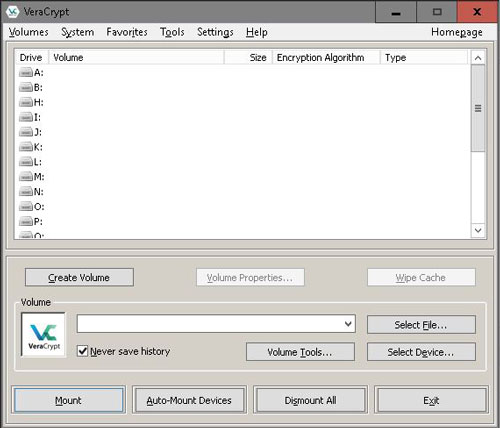
Task: Expand the volume path combo box dropdown
Action: tap(348, 324)
